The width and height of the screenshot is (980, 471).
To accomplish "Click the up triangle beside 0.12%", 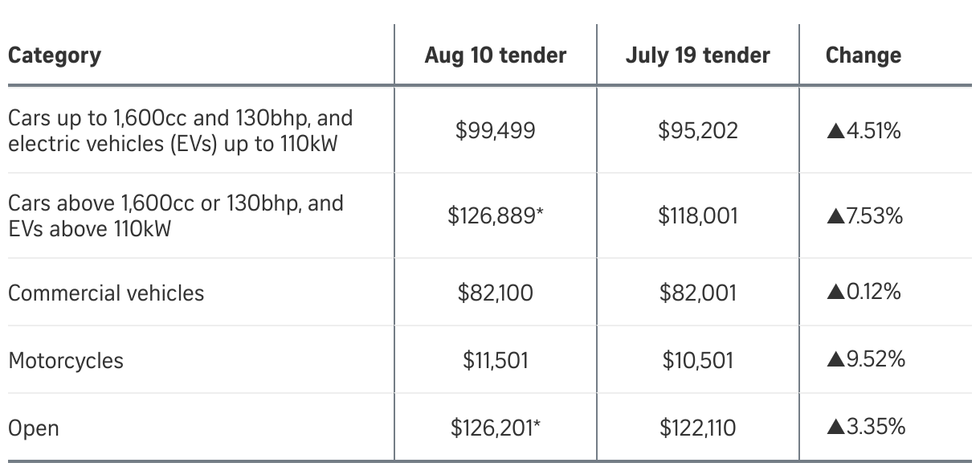I will pyautogui.click(x=834, y=293).
